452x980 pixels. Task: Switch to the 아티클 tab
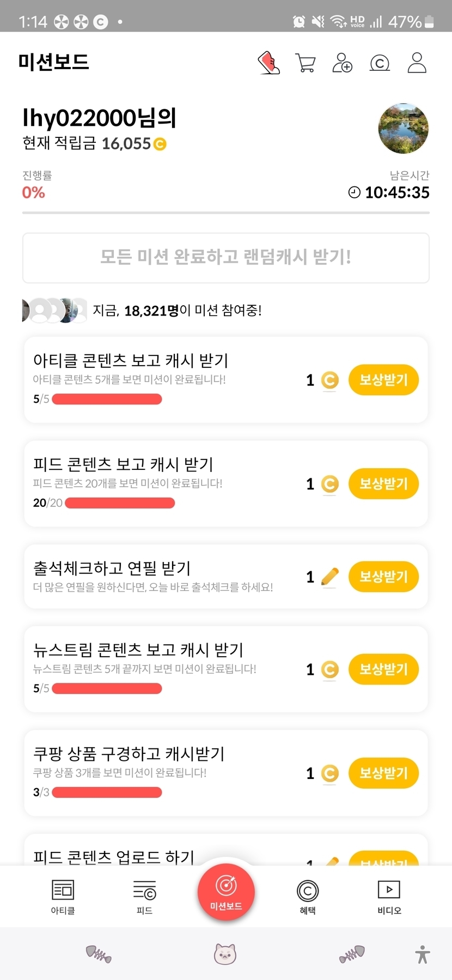(x=63, y=897)
